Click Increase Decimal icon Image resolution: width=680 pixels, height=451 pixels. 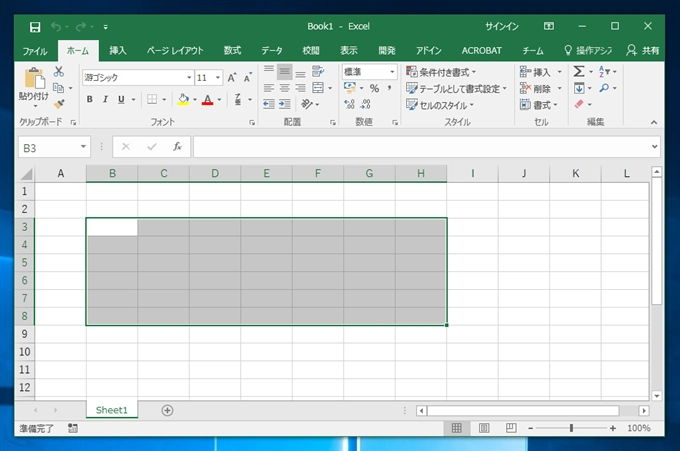pyautogui.click(x=350, y=104)
